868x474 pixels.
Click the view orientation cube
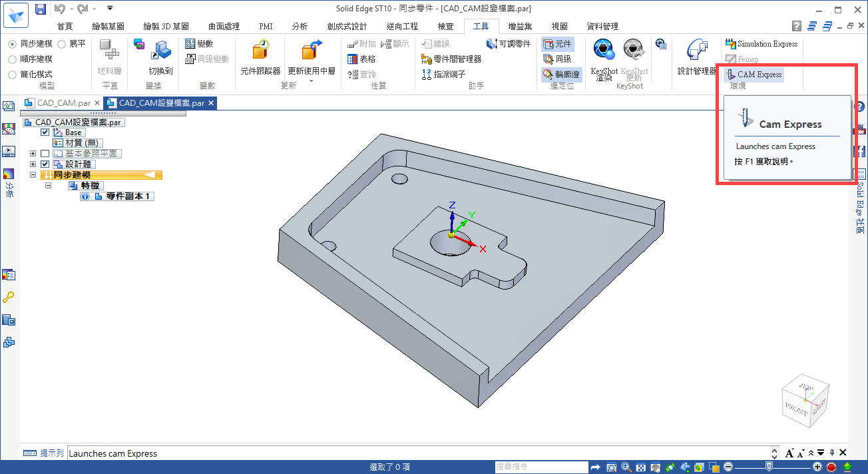pos(805,399)
